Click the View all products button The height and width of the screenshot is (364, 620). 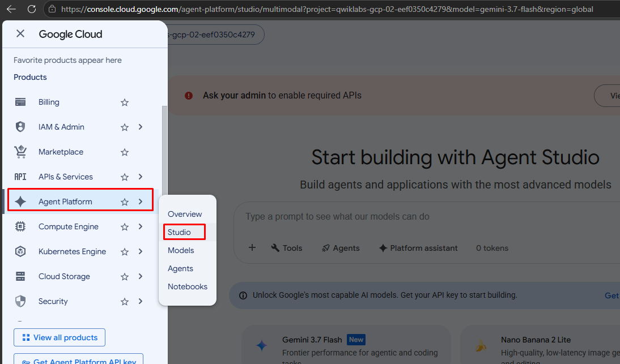60,337
